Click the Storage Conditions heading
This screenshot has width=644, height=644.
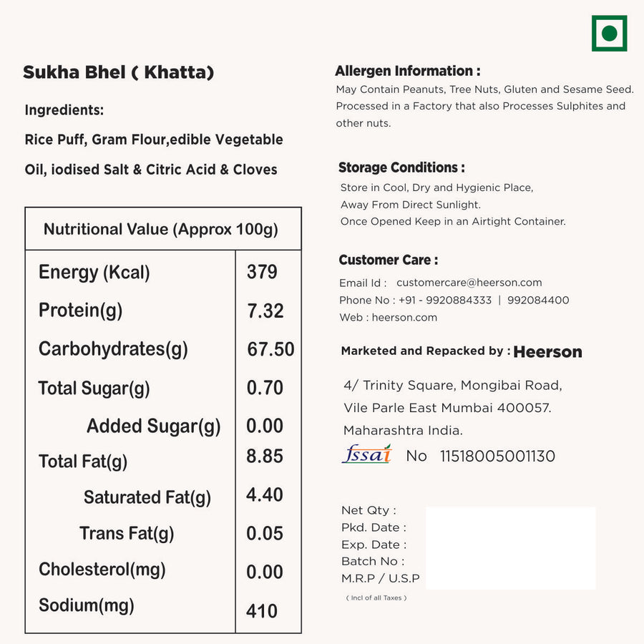tap(401, 167)
